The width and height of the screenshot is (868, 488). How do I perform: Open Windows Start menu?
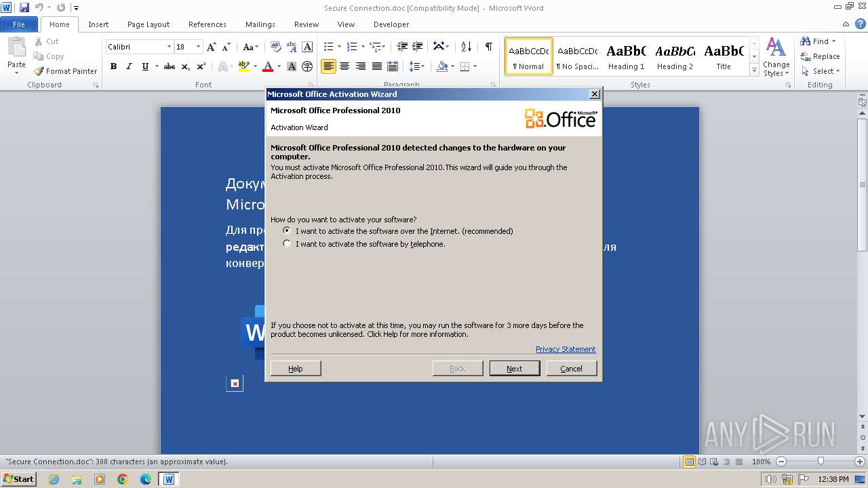point(19,479)
